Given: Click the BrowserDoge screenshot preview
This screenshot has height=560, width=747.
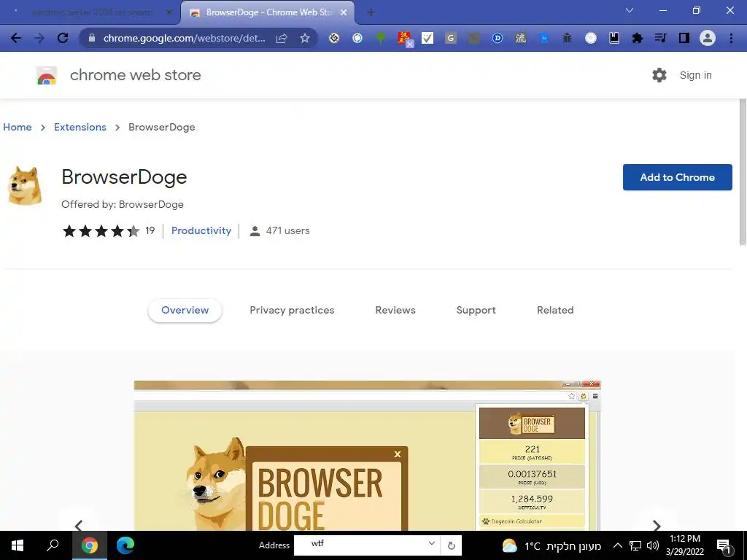Looking at the screenshot, I should 368,456.
